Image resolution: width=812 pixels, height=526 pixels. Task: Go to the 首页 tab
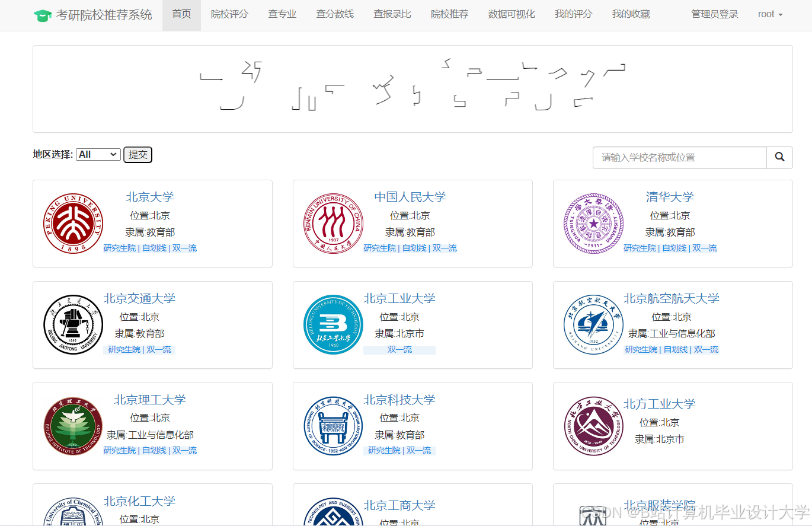[x=181, y=14]
